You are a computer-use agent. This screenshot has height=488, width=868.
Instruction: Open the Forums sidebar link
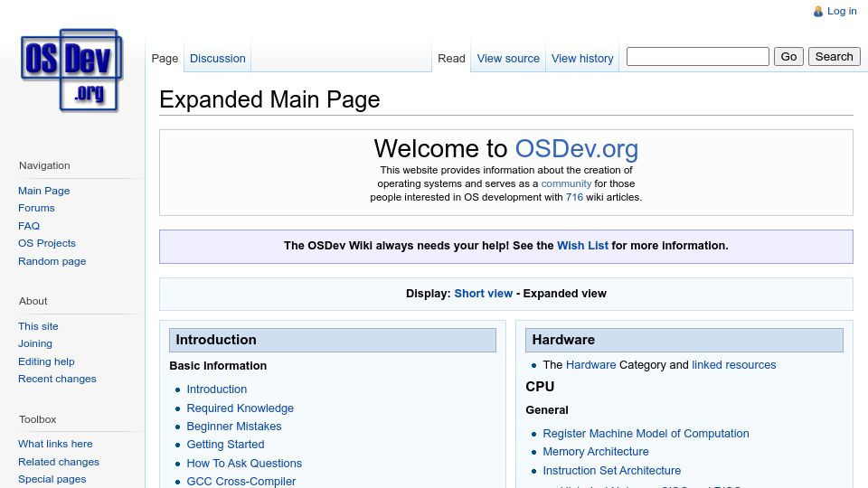pos(36,208)
